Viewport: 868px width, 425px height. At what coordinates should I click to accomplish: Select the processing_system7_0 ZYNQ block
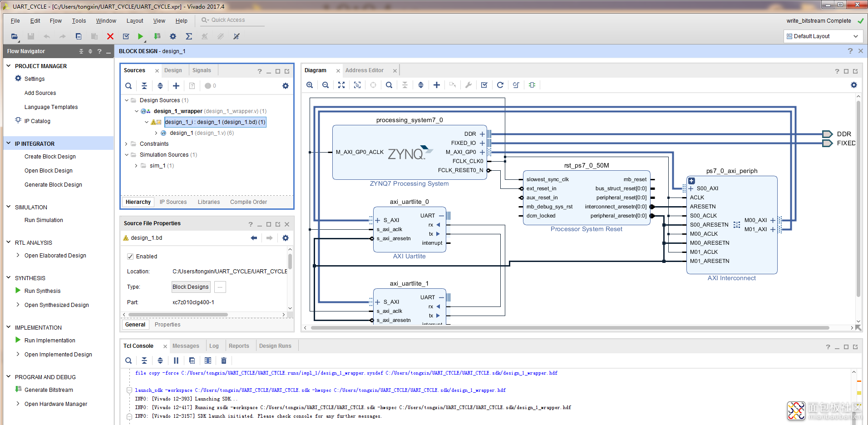click(x=409, y=153)
